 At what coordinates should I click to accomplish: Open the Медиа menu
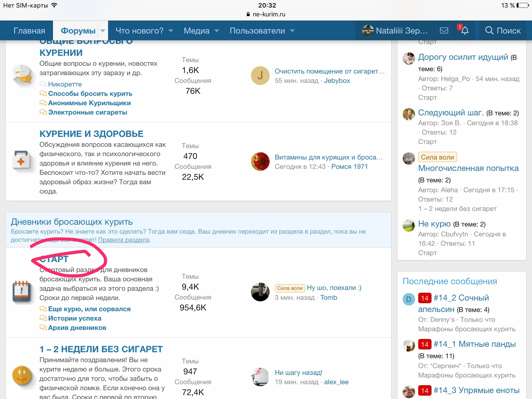click(197, 31)
